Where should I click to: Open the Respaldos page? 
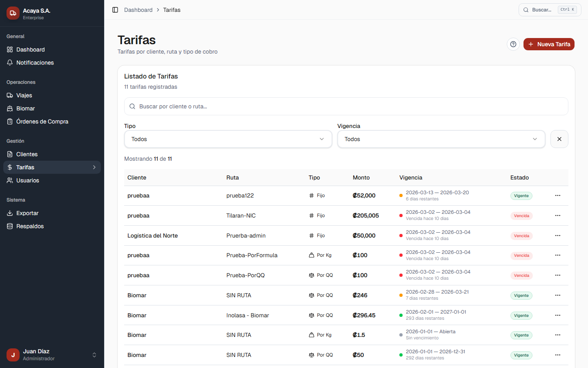pyautogui.click(x=30, y=226)
